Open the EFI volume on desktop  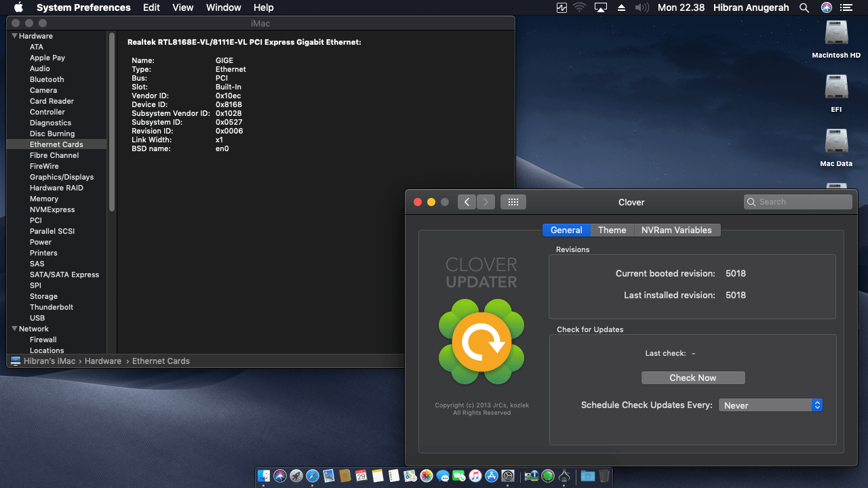pyautogui.click(x=836, y=94)
